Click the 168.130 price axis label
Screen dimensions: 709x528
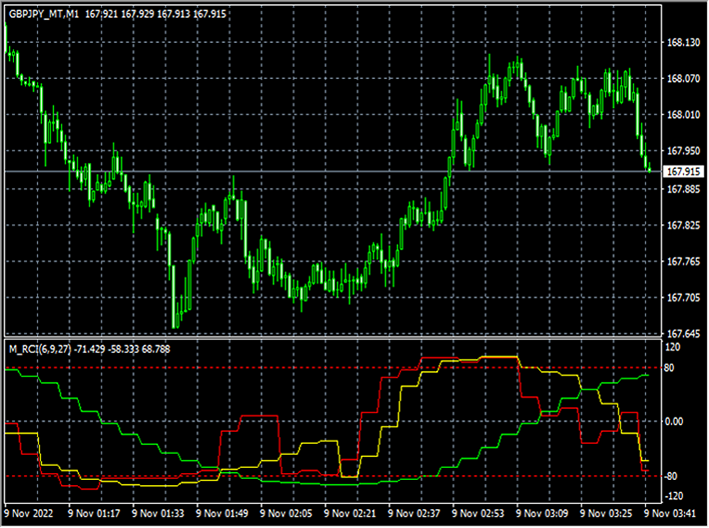click(x=683, y=42)
